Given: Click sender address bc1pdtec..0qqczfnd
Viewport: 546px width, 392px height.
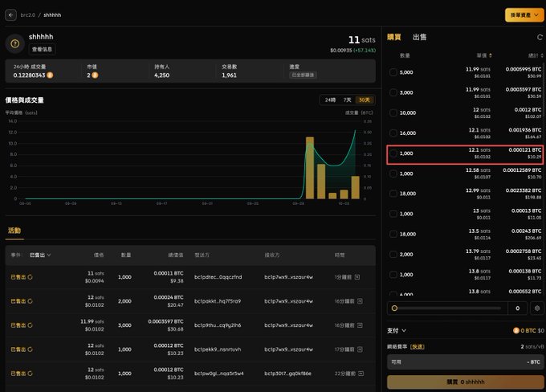Looking at the screenshot, I should (218, 277).
